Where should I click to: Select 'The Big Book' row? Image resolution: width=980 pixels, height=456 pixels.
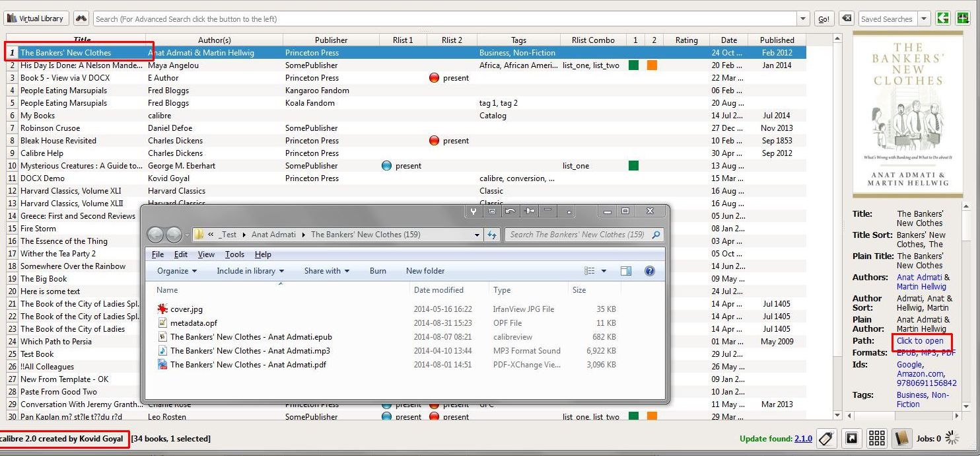pyautogui.click(x=73, y=279)
